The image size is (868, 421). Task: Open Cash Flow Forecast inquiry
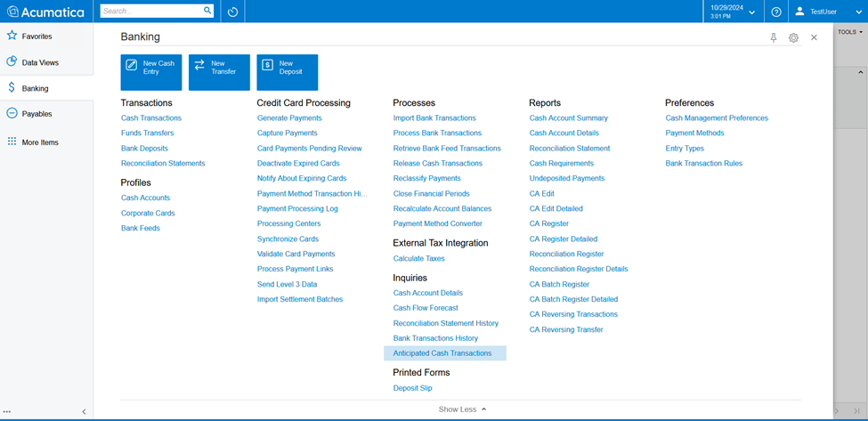(x=426, y=308)
